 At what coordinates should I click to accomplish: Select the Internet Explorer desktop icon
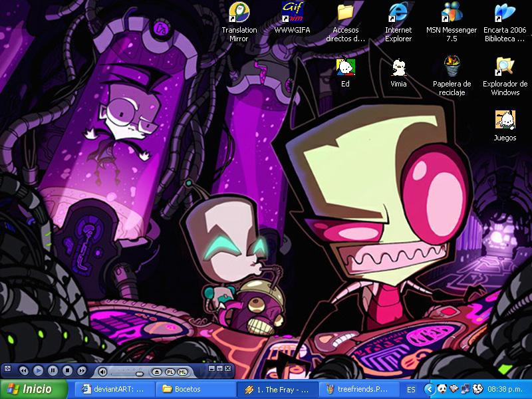(398, 22)
